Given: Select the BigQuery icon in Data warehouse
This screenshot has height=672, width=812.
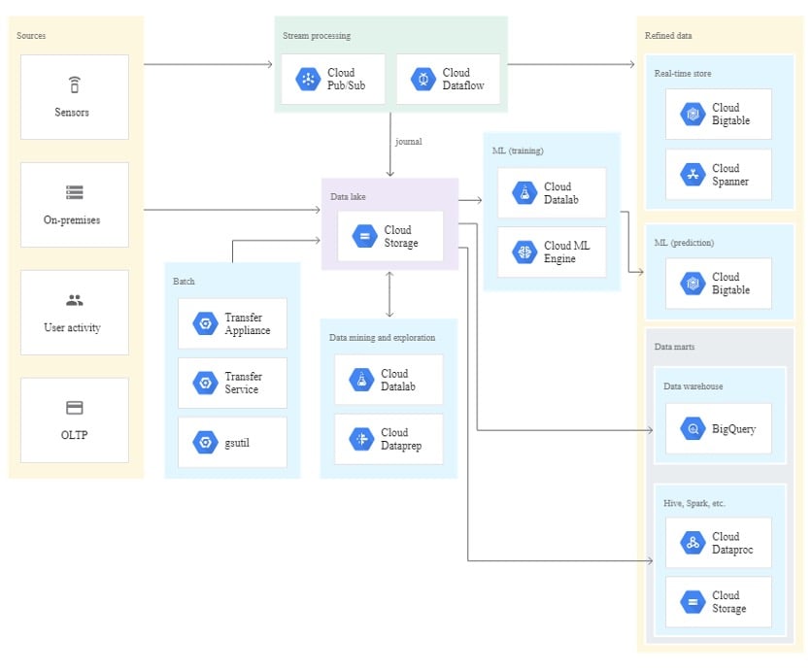Looking at the screenshot, I should click(x=692, y=427).
